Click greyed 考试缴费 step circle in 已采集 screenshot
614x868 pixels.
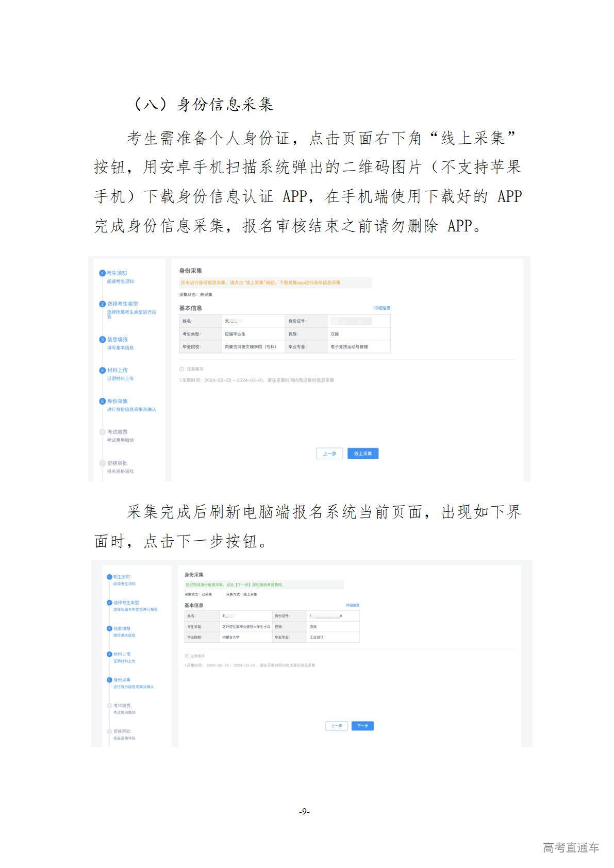coord(109,706)
